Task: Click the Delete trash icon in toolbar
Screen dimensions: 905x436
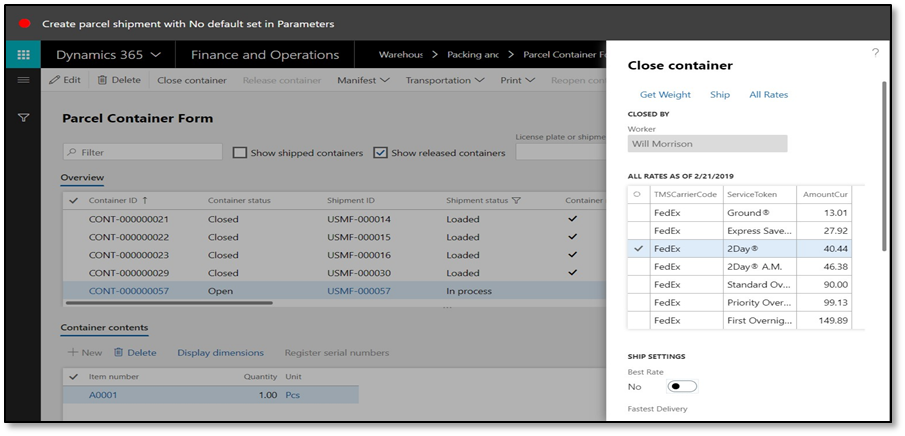Action: tap(119, 80)
